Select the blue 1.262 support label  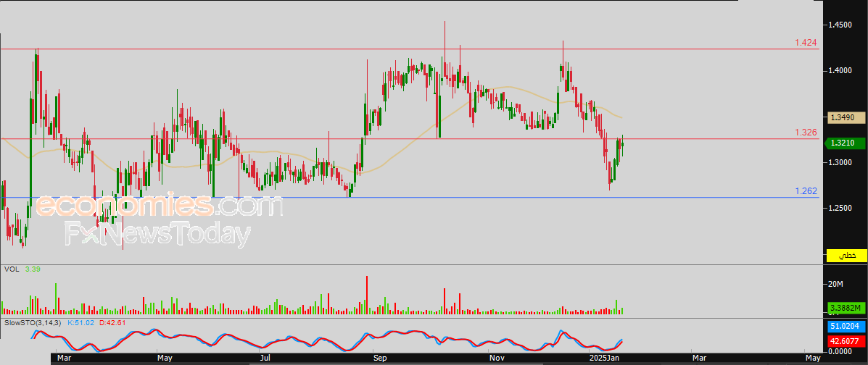point(806,191)
